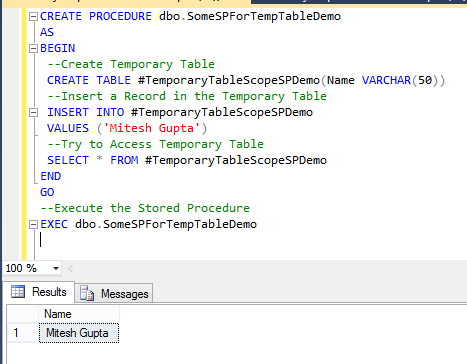Click the SELECT keyword in the query
Screen dimensions: 467x364
[68, 160]
